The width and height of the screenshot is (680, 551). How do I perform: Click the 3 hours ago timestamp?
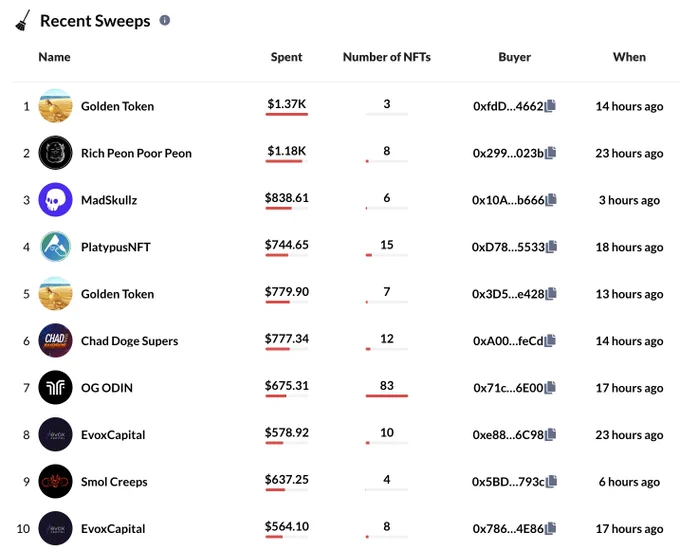coord(629,200)
